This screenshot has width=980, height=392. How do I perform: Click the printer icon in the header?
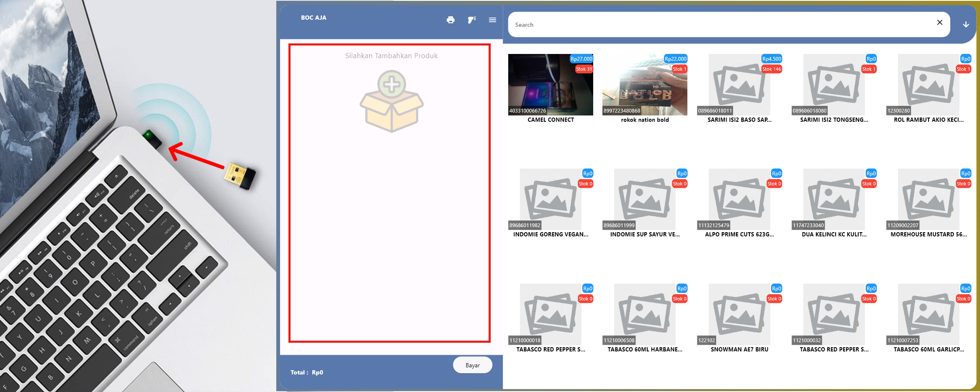(450, 20)
